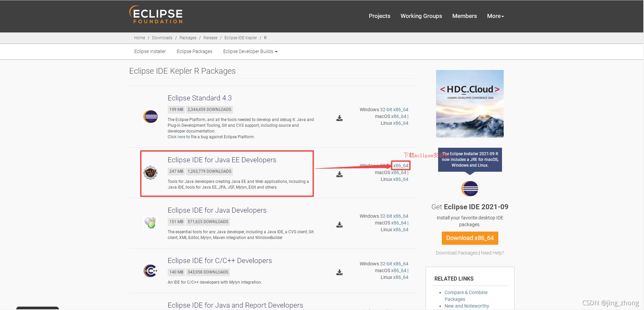Click Linux x86_64 link for Java EE Developers
Image resolution: width=644 pixels, height=310 pixels.
click(x=401, y=179)
